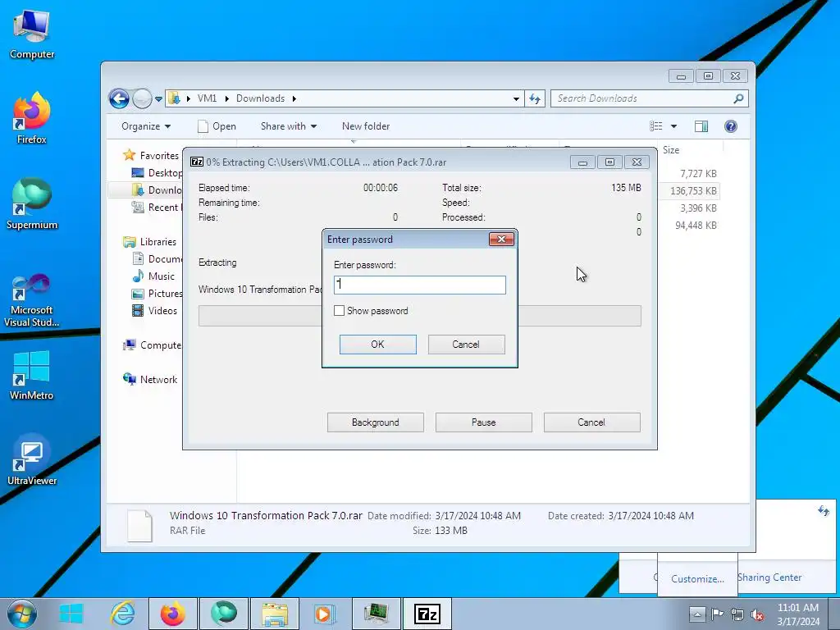Viewport: 840px width, 630px height.
Task: Launch Microsoft Visual Studio desktop shortcut
Action: pyautogui.click(x=32, y=300)
